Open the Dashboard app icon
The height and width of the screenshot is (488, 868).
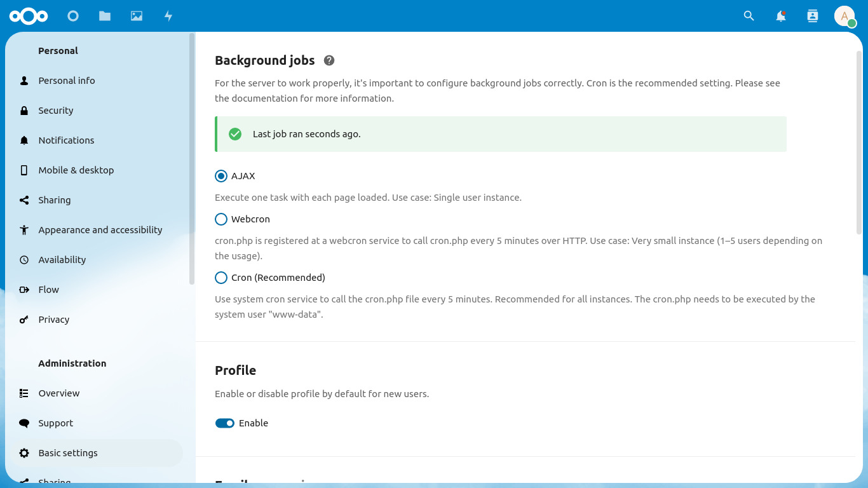(x=73, y=16)
